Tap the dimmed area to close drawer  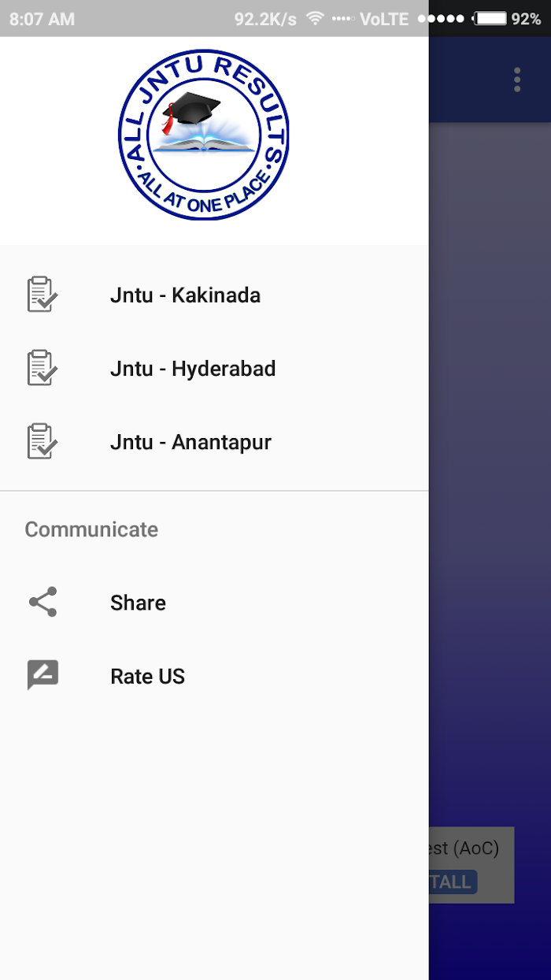[490, 473]
